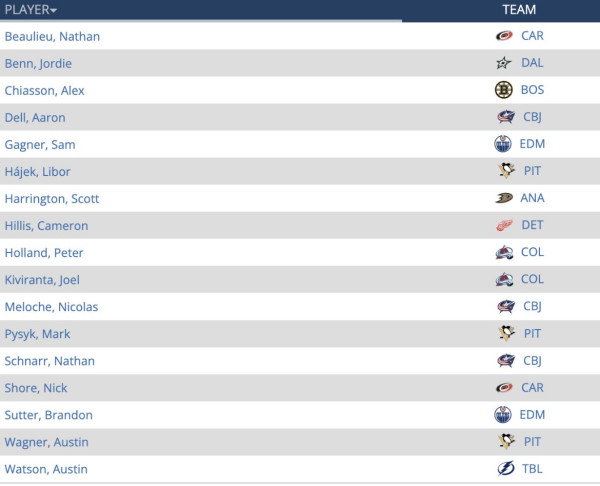Click the Carolina Hurricanes logo beside Beaulieu
The image size is (600, 486).
click(x=504, y=36)
